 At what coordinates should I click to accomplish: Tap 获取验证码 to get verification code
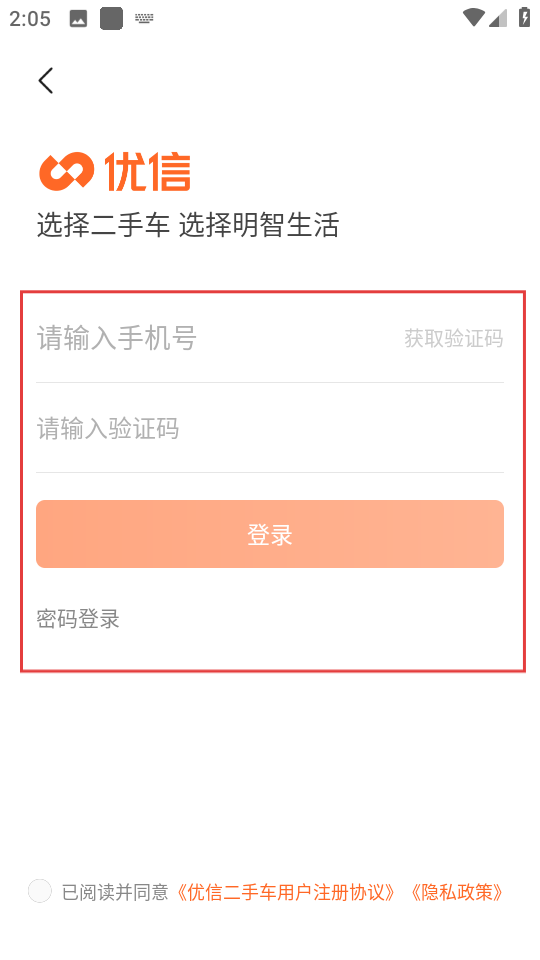[454, 338]
